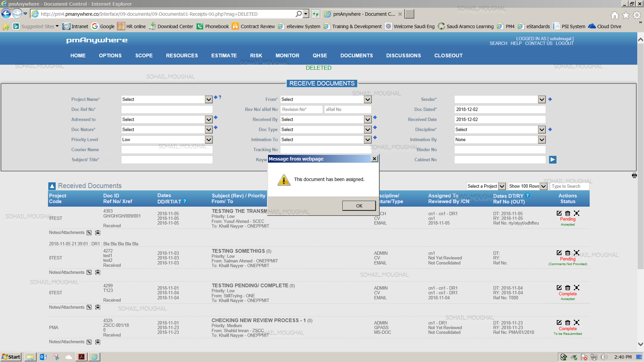Open Outlook from the taskbar
Screen dimensions: 644x362
[x=43, y=357]
